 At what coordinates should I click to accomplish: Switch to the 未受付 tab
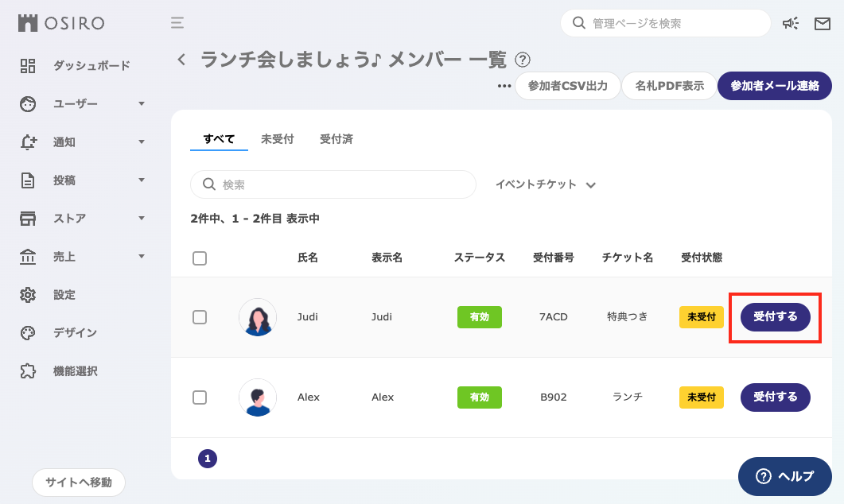point(278,138)
